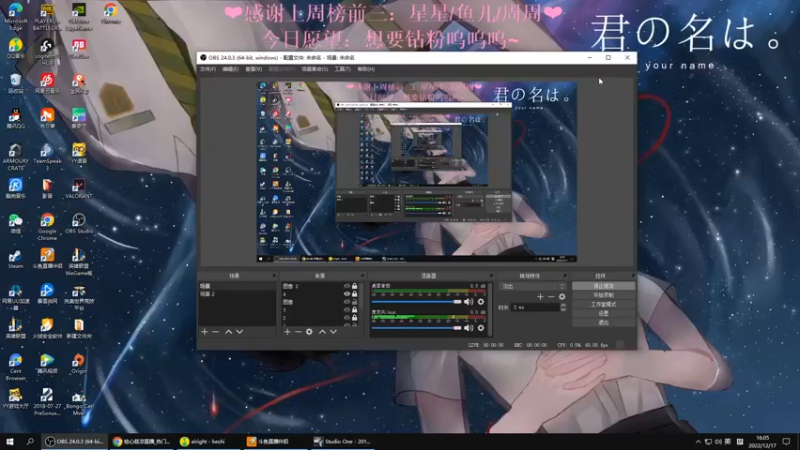Image resolution: width=800 pixels, height=450 pixels.
Task: Open the ARMOURY CRATE desktop shortcut
Action: [x=15, y=156]
